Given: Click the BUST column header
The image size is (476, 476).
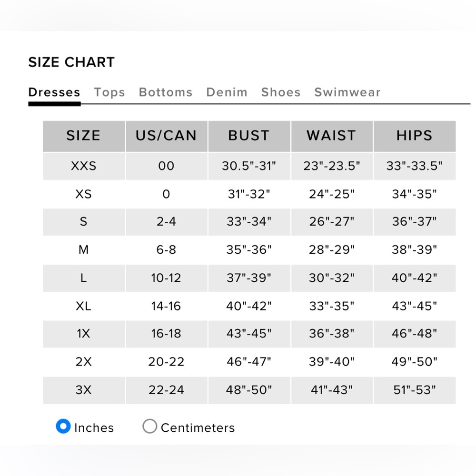Looking at the screenshot, I should (249, 136).
